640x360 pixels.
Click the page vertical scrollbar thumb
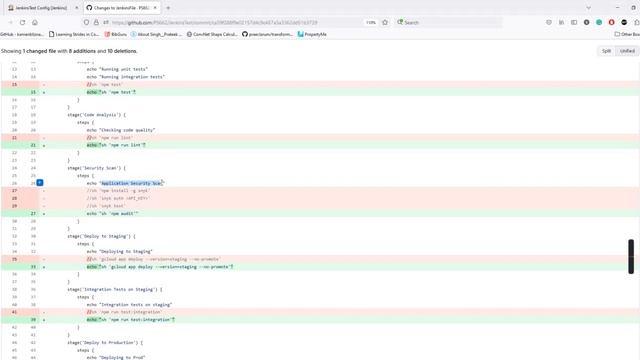point(631,256)
